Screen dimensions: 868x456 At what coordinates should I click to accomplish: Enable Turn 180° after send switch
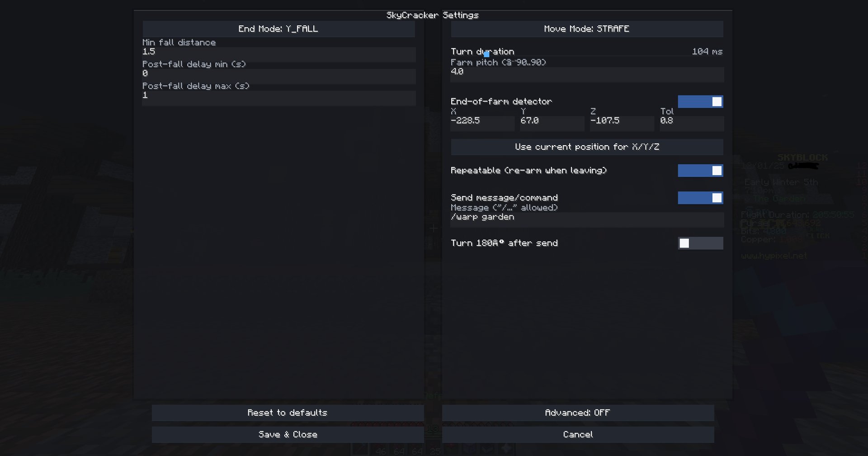[700, 243]
